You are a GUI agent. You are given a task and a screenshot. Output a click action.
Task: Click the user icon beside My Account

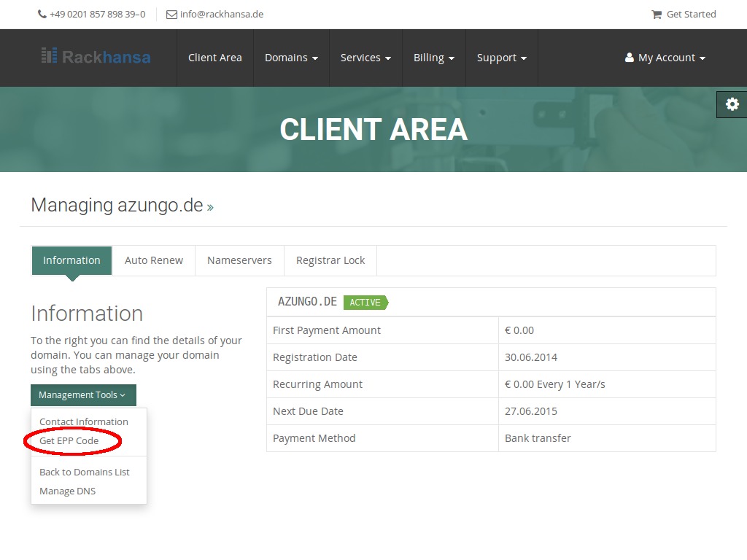click(x=630, y=58)
